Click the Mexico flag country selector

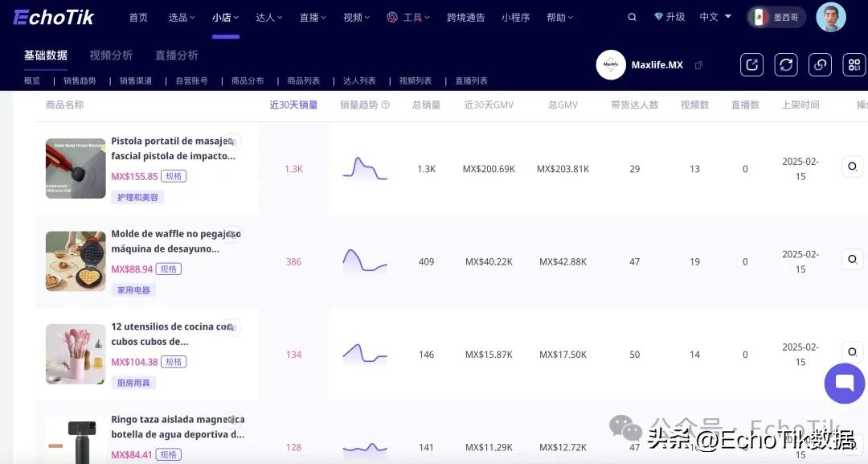(x=759, y=16)
